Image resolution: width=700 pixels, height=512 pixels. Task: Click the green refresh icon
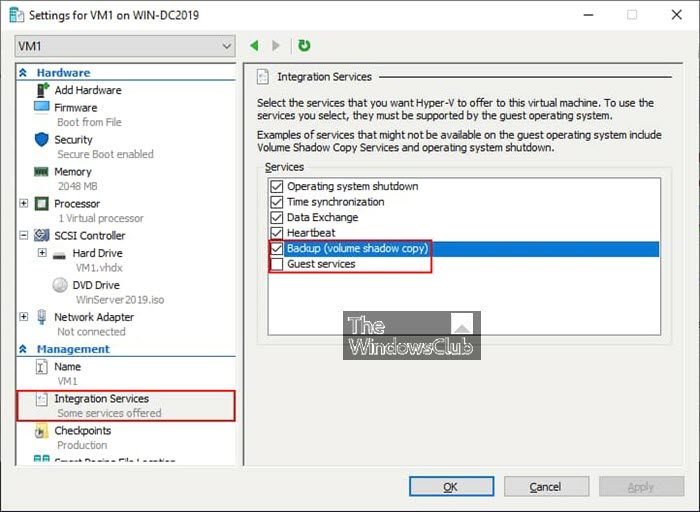tap(304, 46)
